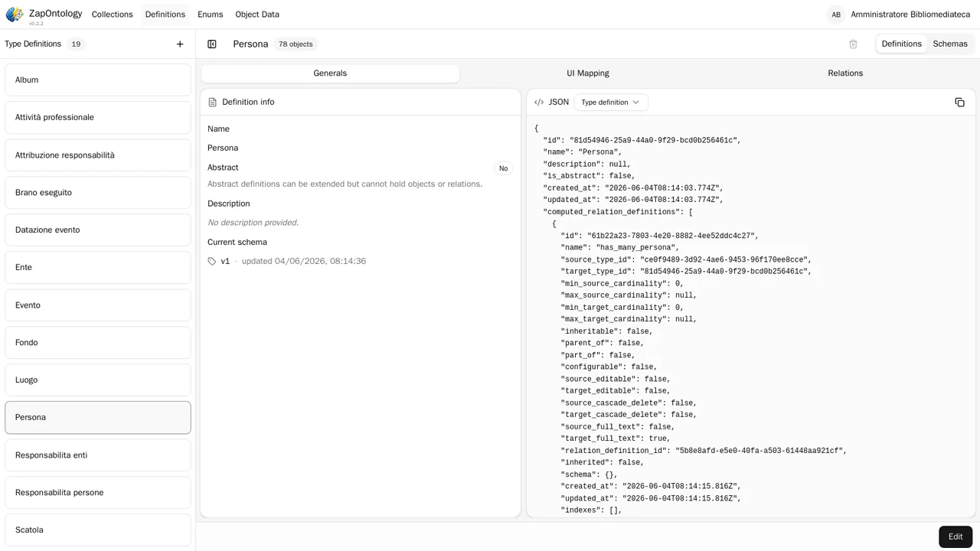Screen dimensions: 980x551
Task: Click the 78 objects badge
Action: coord(296,44)
